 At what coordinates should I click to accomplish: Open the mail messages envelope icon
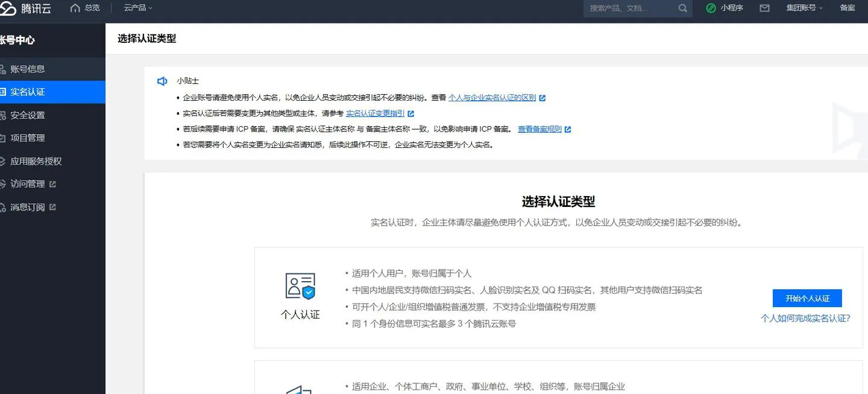(x=764, y=8)
